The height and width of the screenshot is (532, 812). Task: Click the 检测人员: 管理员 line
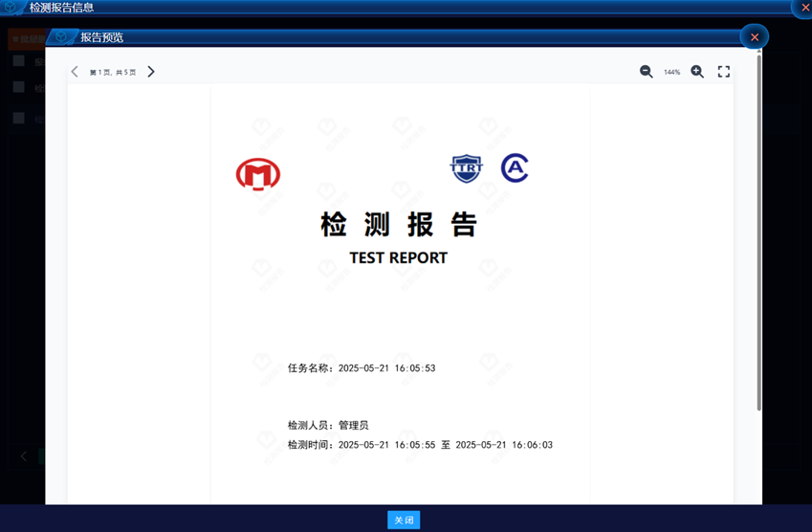pos(328,425)
